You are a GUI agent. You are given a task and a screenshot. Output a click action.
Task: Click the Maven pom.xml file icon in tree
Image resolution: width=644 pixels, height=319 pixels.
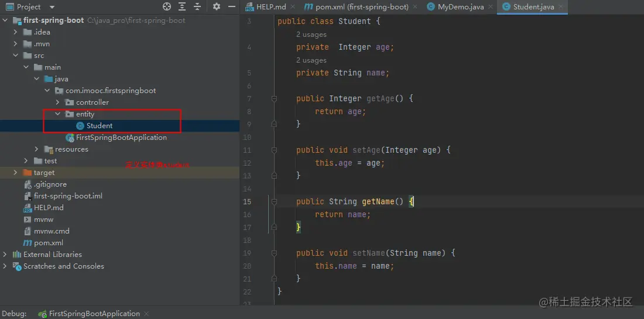point(28,243)
